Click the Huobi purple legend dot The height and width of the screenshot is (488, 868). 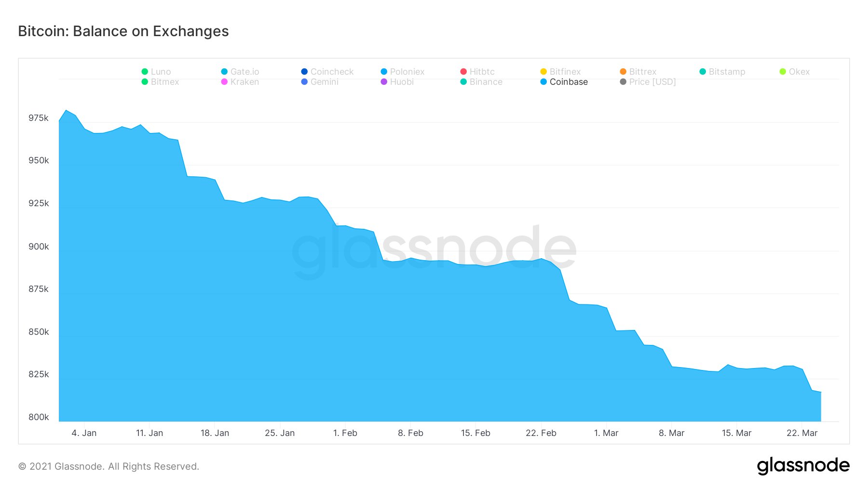384,82
